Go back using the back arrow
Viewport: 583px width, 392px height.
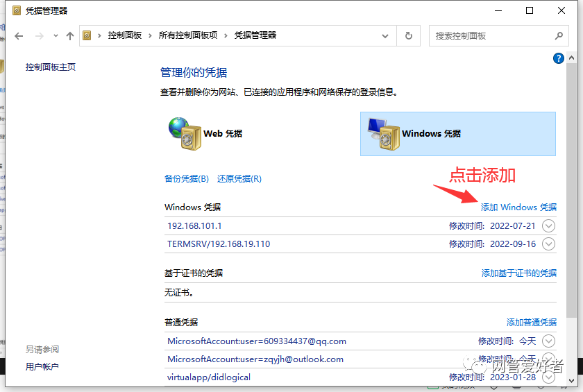pos(19,36)
